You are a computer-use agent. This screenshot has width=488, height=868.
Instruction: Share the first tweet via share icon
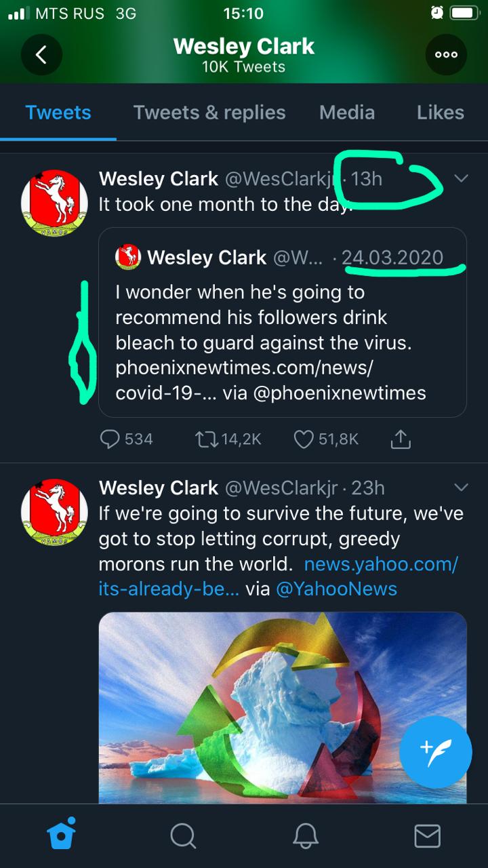pos(401,439)
